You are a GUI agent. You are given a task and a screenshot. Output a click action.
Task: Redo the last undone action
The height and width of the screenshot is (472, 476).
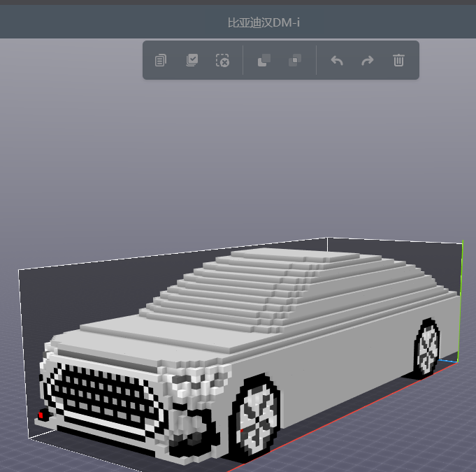pyautogui.click(x=368, y=60)
